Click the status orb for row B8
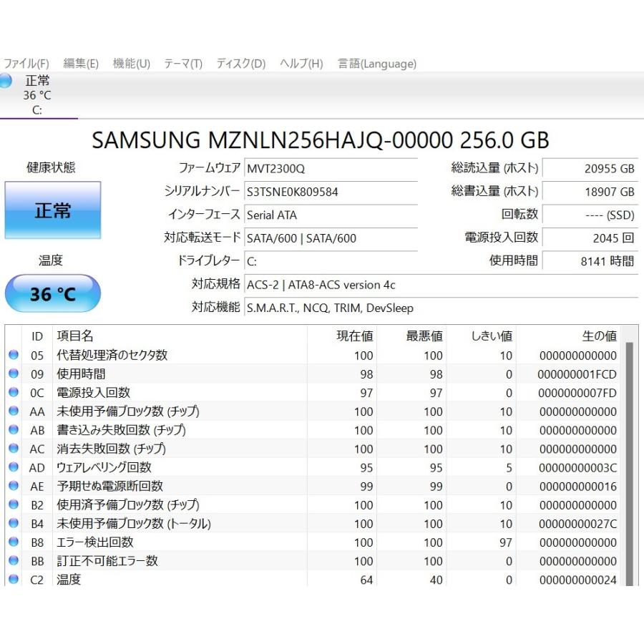The width and height of the screenshot is (644, 644). [x=14, y=542]
